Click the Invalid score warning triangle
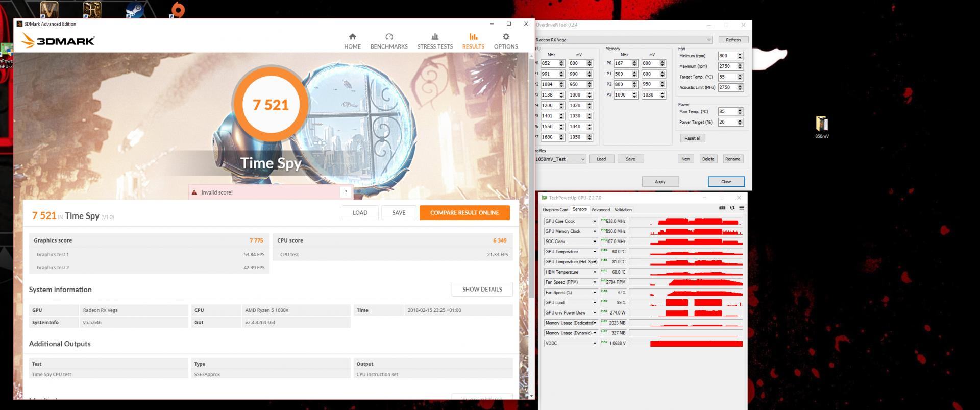980x410 pixels. coord(194,192)
